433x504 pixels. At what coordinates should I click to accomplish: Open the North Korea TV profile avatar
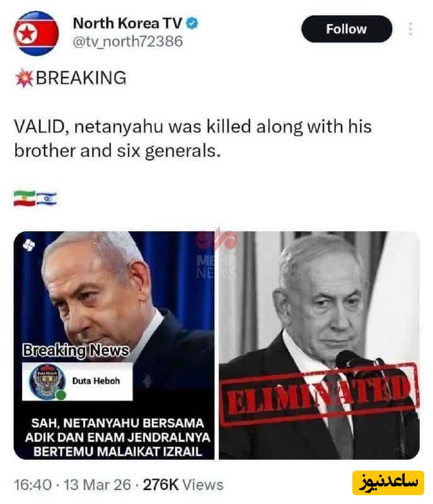click(x=37, y=33)
